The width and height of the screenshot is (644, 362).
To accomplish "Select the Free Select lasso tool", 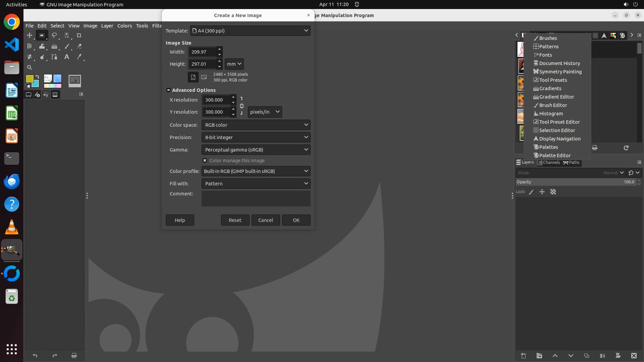I will 54,35.
